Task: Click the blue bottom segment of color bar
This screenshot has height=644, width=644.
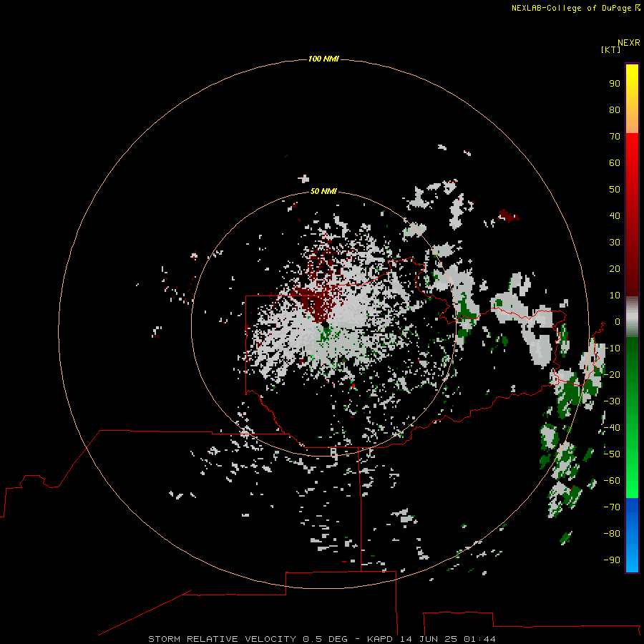Action: pyautogui.click(x=632, y=535)
